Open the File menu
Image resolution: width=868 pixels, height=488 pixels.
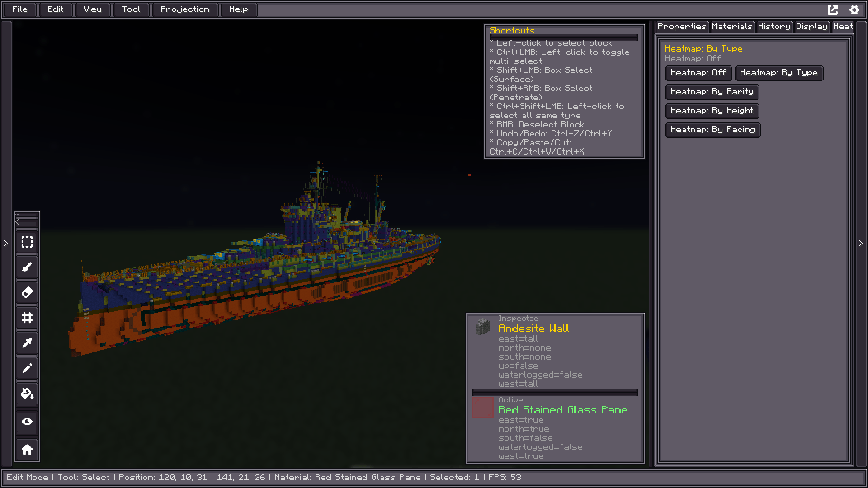point(20,9)
